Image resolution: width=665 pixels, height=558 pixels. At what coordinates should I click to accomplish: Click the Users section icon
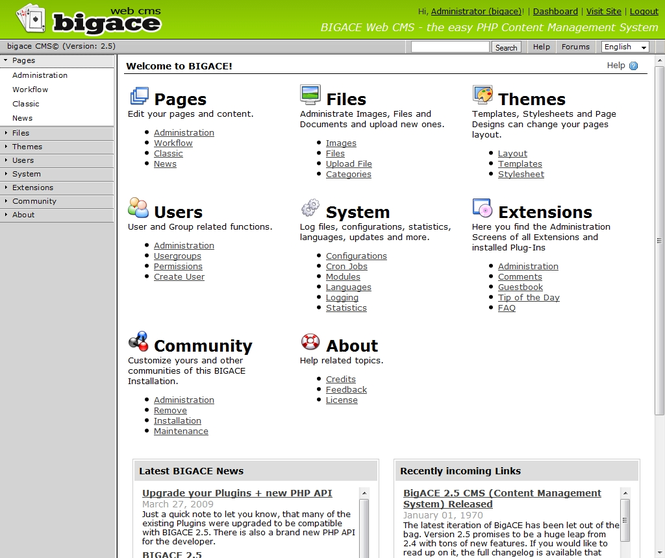138,208
